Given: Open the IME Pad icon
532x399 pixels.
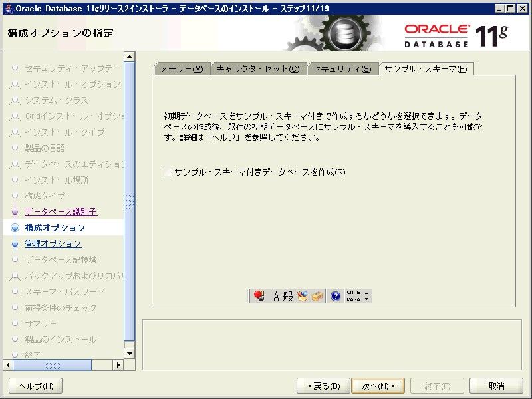Looking at the screenshot, I should point(303,297).
